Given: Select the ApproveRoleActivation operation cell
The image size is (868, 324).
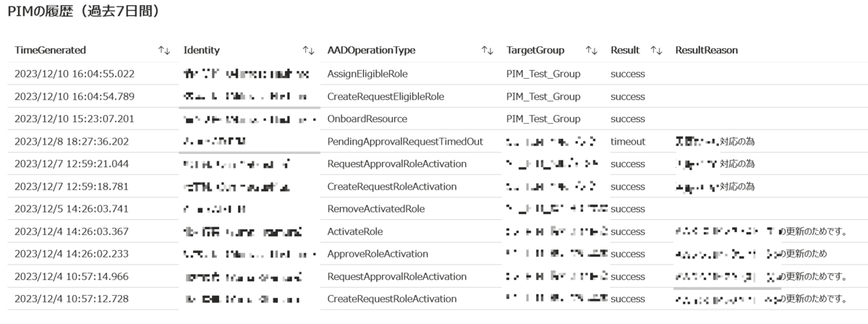Looking at the screenshot, I should pos(378,254).
